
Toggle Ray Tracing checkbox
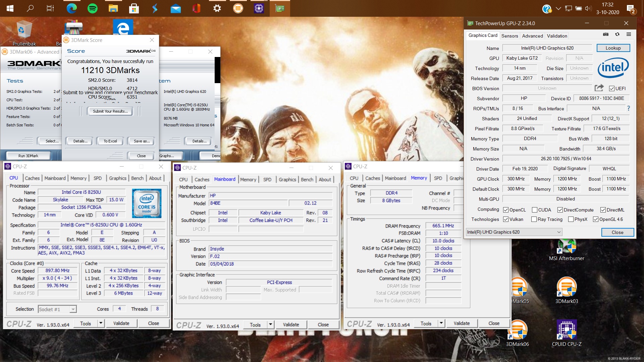pos(534,219)
